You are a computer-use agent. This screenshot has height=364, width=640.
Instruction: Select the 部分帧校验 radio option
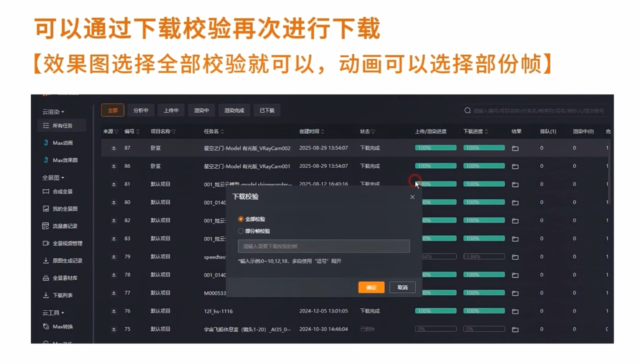click(241, 231)
